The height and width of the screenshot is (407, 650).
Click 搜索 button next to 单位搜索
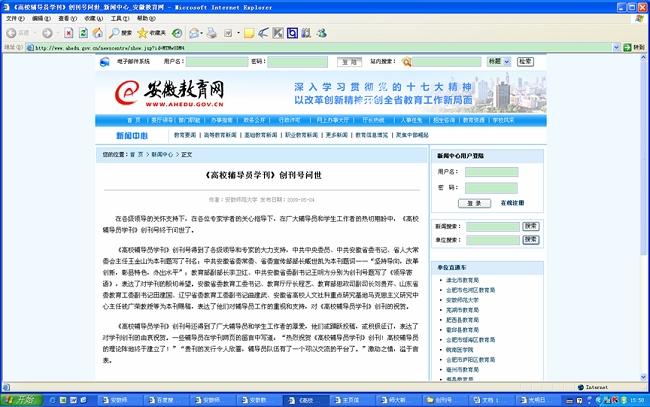531,240
